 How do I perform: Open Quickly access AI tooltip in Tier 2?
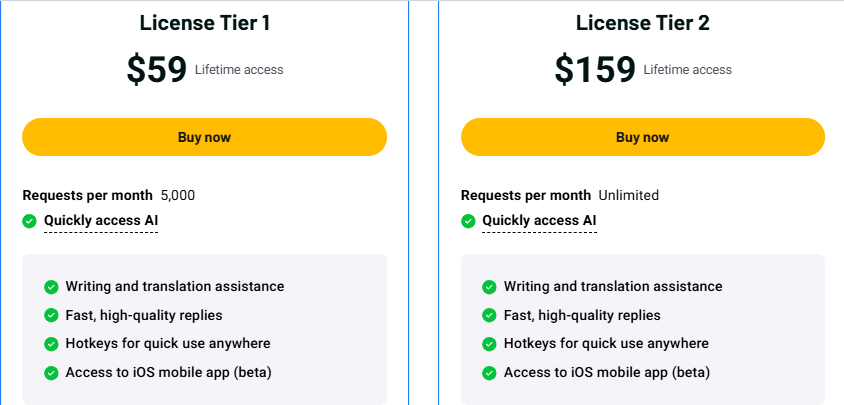[x=539, y=221]
